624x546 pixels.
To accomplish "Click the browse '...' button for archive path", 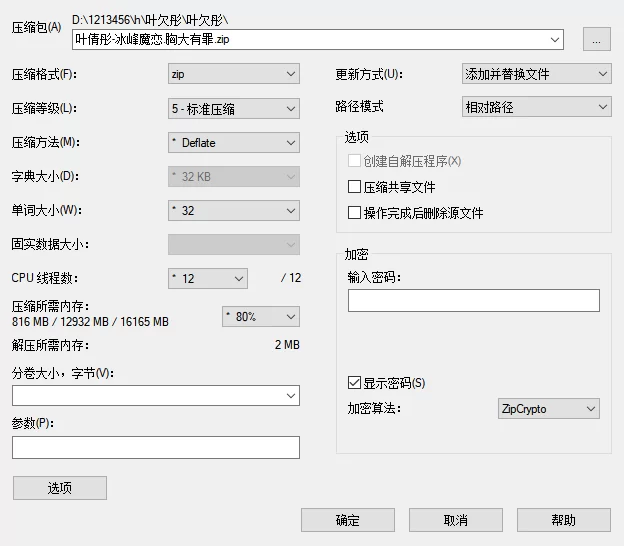I will click(597, 39).
